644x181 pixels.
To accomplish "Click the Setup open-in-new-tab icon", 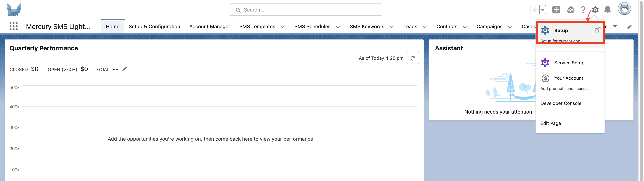I will 597,30.
